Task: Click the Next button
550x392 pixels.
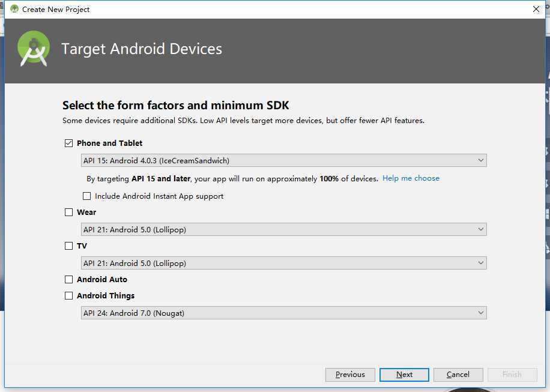Action: tap(404, 375)
